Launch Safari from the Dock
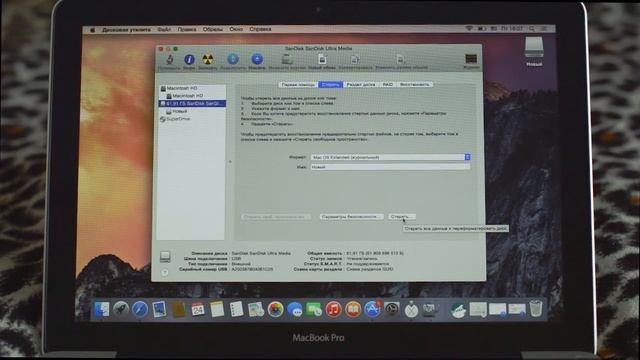Viewport: 640px width, 360px height. click(x=140, y=309)
